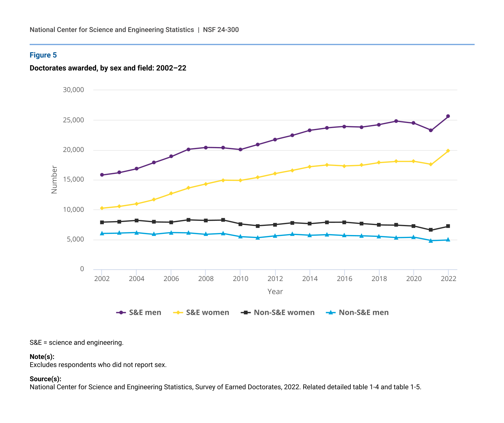
Task: Click the blue triangle Non-S&E men legend marker
Action: click(330, 313)
